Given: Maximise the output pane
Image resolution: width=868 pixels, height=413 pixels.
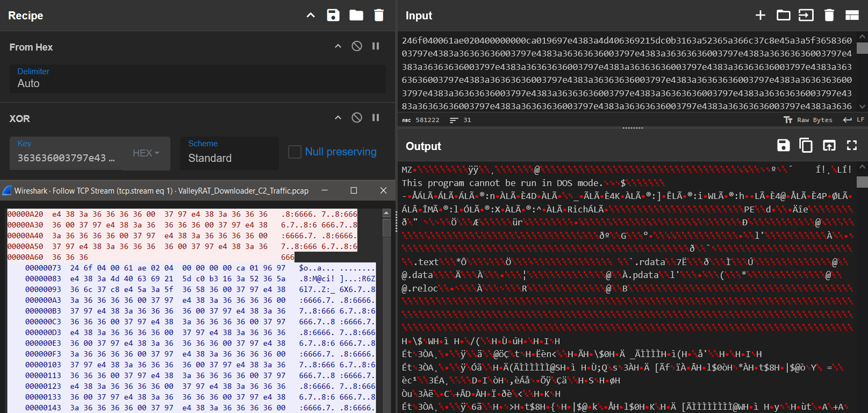Looking at the screenshot, I should [852, 145].
